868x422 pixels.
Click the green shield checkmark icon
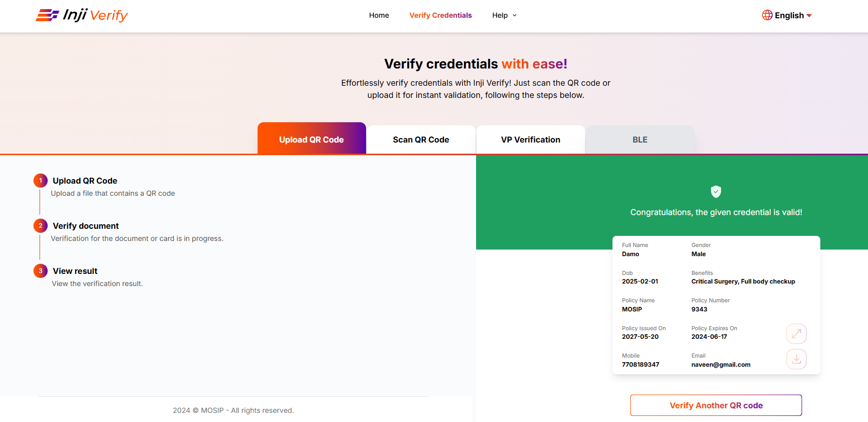[716, 192]
